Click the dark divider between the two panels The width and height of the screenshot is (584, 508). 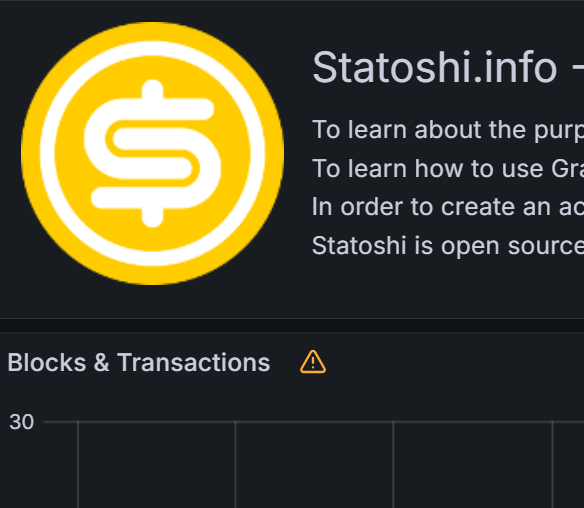click(292, 326)
